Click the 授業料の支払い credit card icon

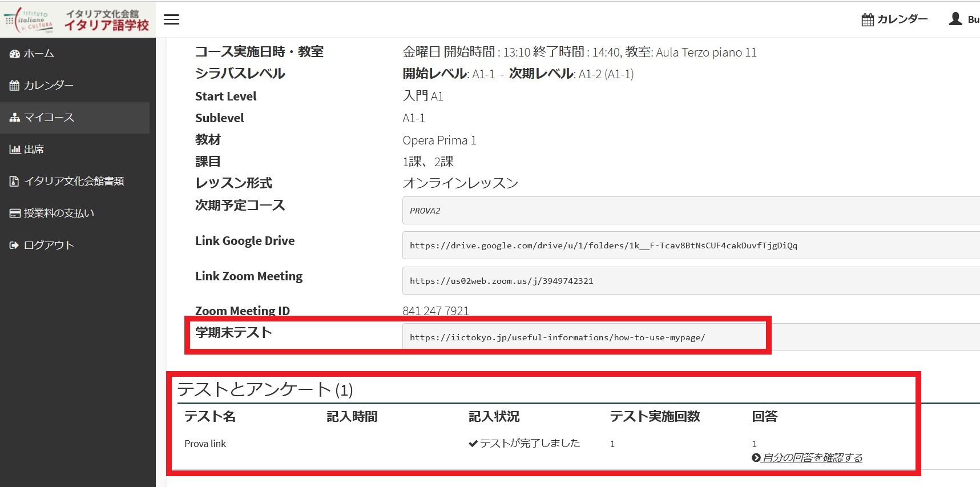[14, 214]
